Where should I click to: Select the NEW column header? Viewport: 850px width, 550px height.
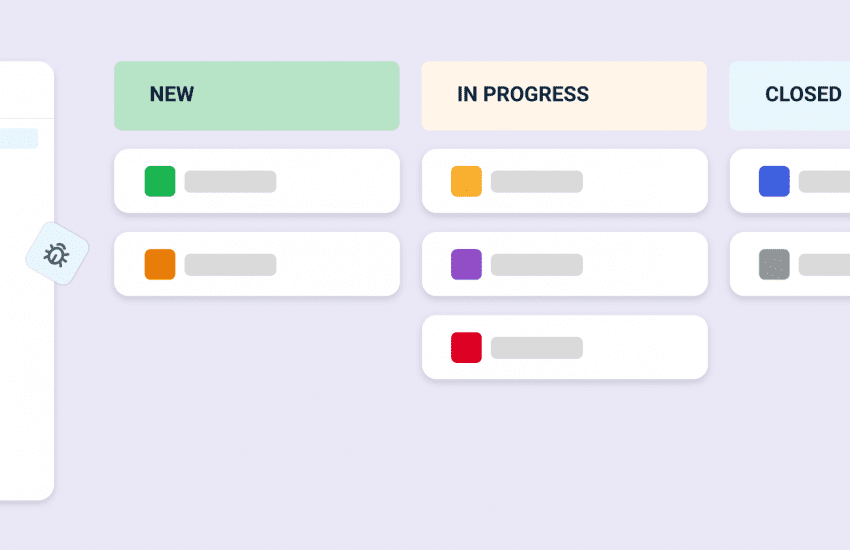coord(256,95)
